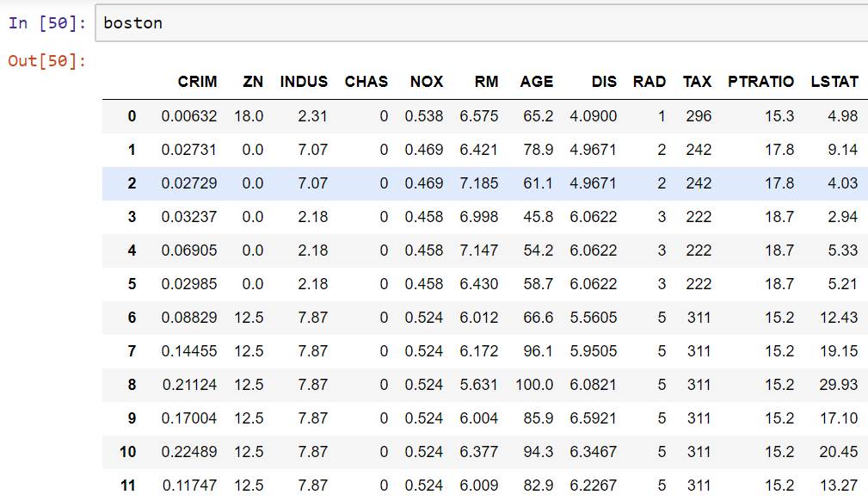
Task: Click the Out[50] output prompt
Action: (x=47, y=60)
